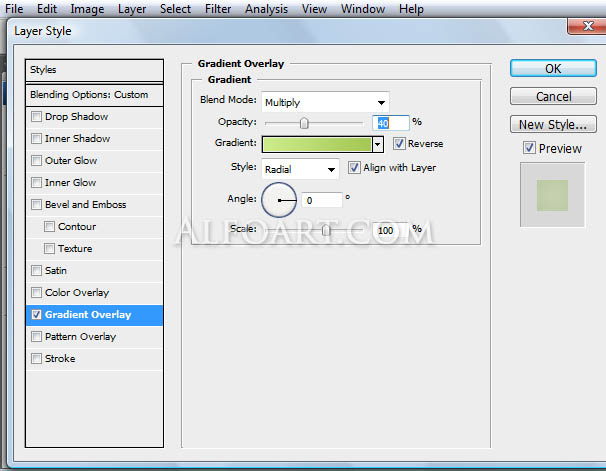606x471 pixels.
Task: Select the Styles list header
Action: point(94,70)
